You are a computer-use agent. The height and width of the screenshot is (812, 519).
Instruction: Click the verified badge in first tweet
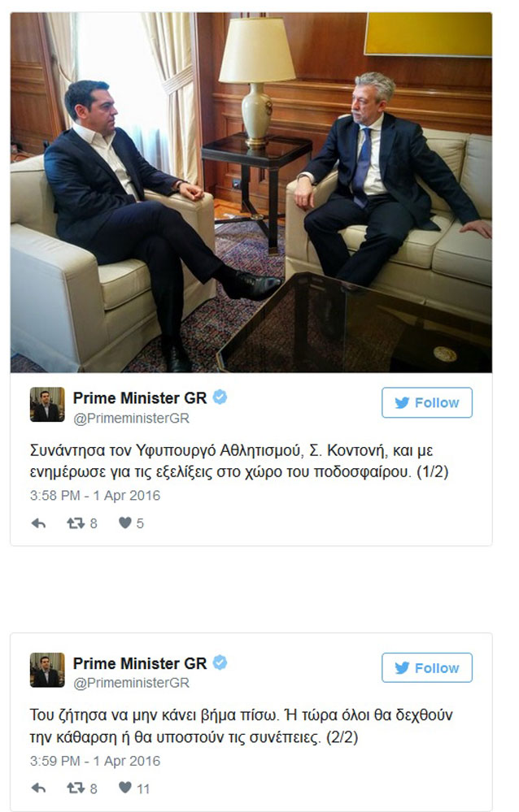pos(220,397)
